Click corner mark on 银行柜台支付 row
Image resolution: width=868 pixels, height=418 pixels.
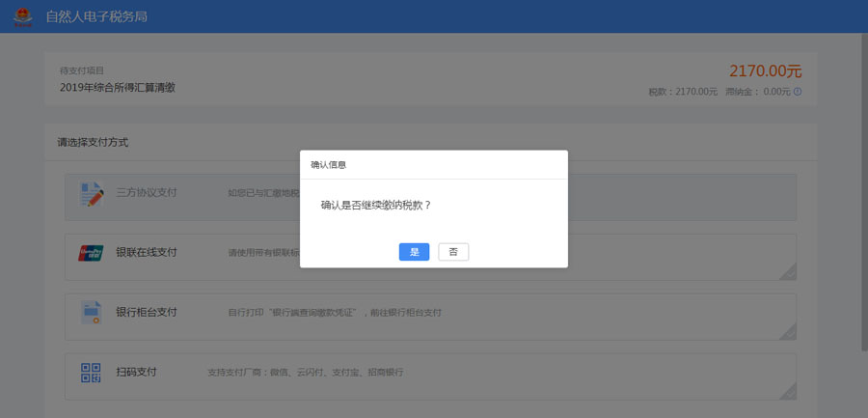(788, 332)
